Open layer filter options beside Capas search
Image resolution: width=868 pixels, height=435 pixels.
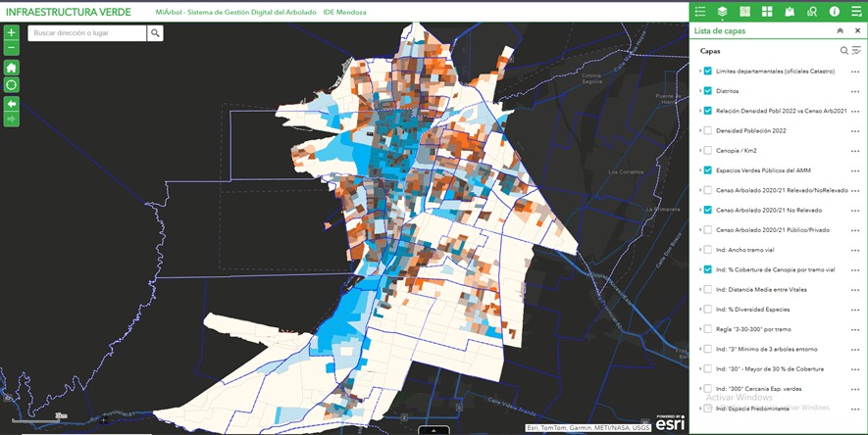click(856, 51)
